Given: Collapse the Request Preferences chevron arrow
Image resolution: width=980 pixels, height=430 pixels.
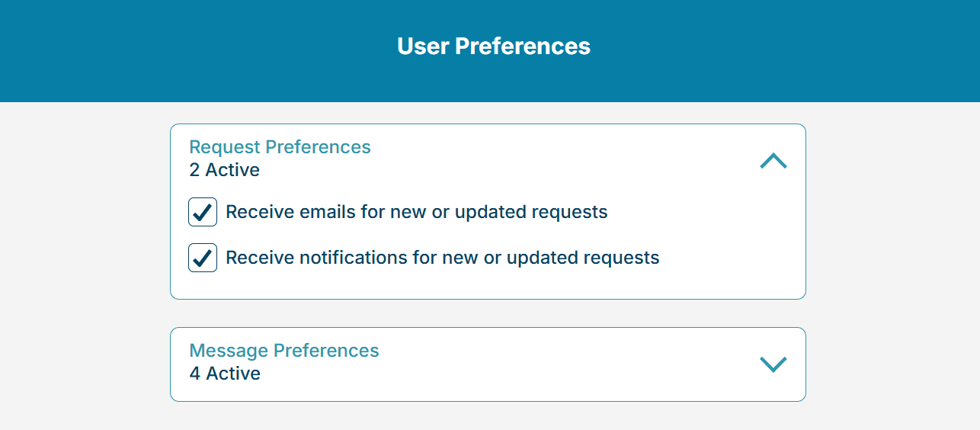Looking at the screenshot, I should (773, 161).
